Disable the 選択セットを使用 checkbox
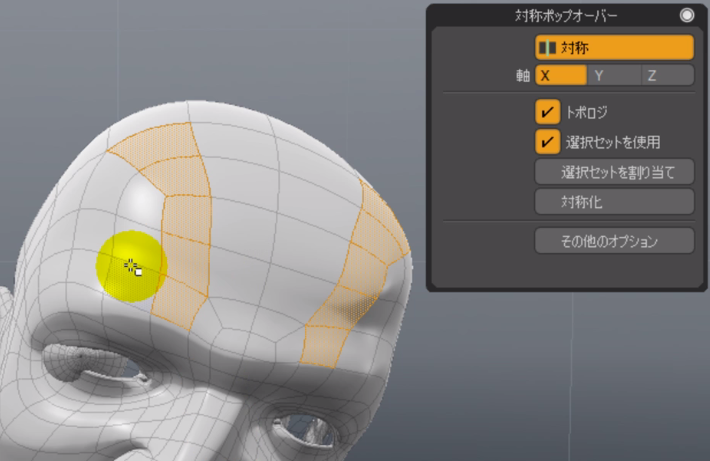Viewport: 710px width, 461px height. (x=548, y=142)
